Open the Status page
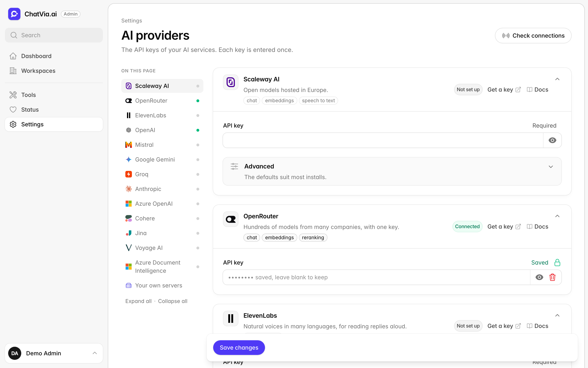Viewport: 588px width, 368px height. click(x=54, y=110)
